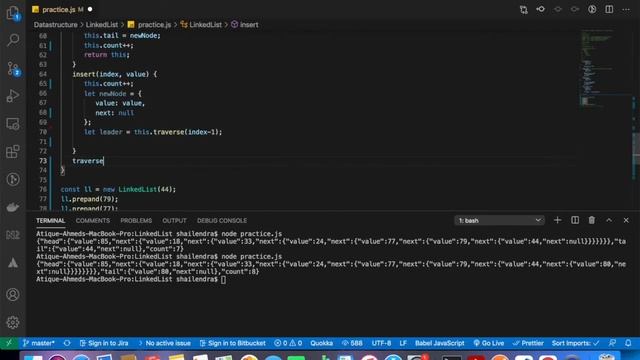Click Prettier in the status bar
The width and height of the screenshot is (640, 360).
pos(528,343)
